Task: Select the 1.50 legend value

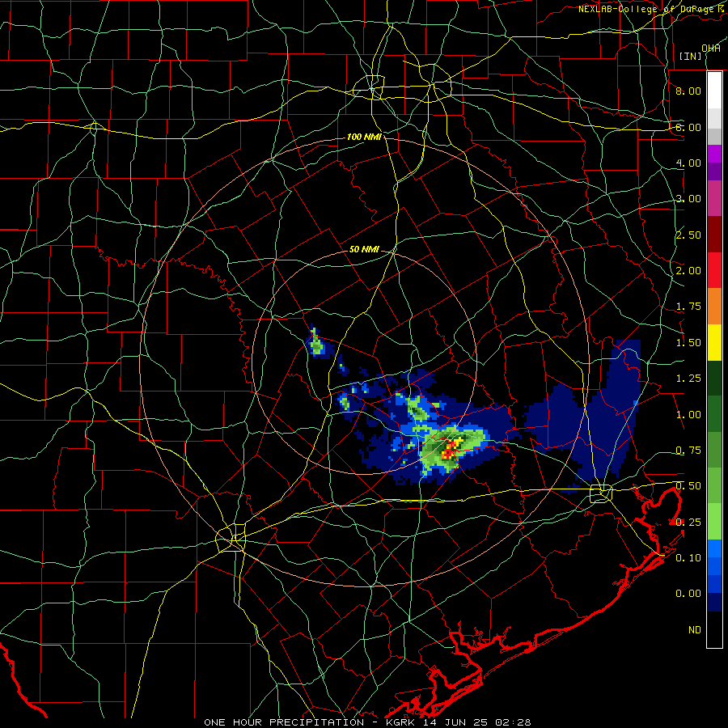Action: (x=688, y=343)
